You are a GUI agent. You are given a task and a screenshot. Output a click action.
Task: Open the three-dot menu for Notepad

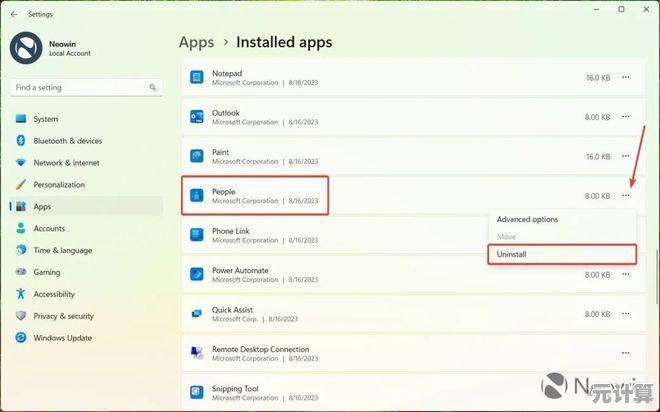[626, 77]
